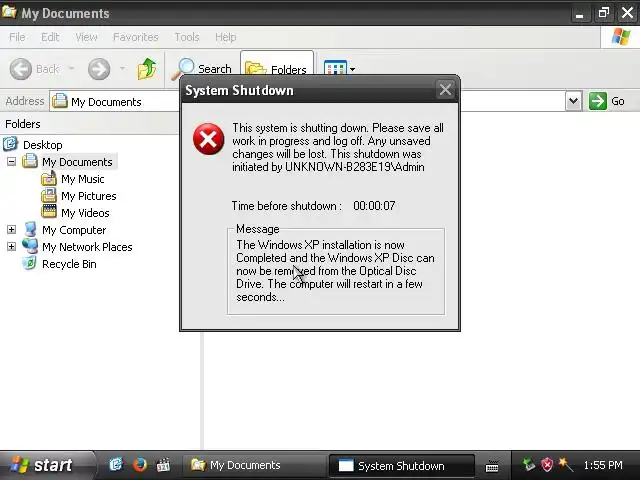The width and height of the screenshot is (640, 480).
Task: Switch to My Documents taskbar button
Action: click(x=253, y=465)
